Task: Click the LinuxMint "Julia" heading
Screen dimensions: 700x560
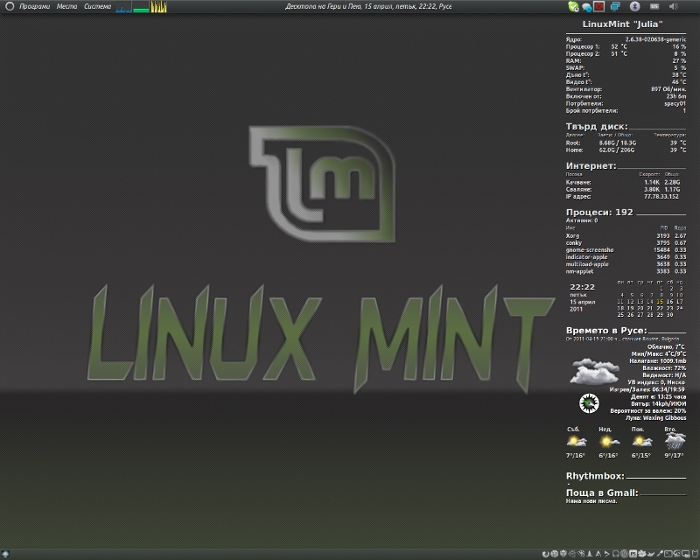Action: pyautogui.click(x=622, y=24)
